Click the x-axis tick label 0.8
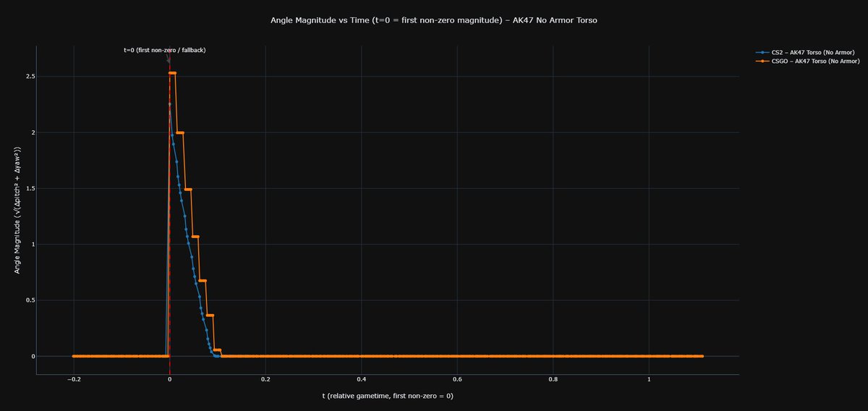The image size is (868, 411). pos(553,379)
